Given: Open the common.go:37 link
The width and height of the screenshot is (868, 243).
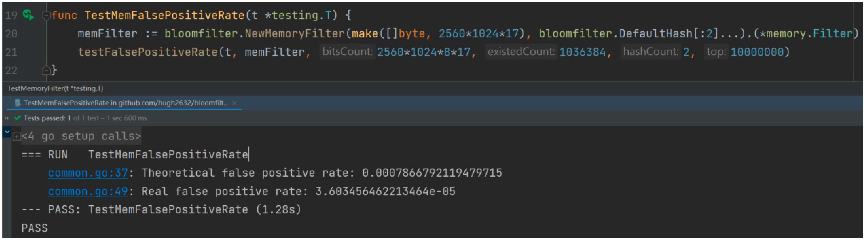Looking at the screenshot, I should [88, 173].
